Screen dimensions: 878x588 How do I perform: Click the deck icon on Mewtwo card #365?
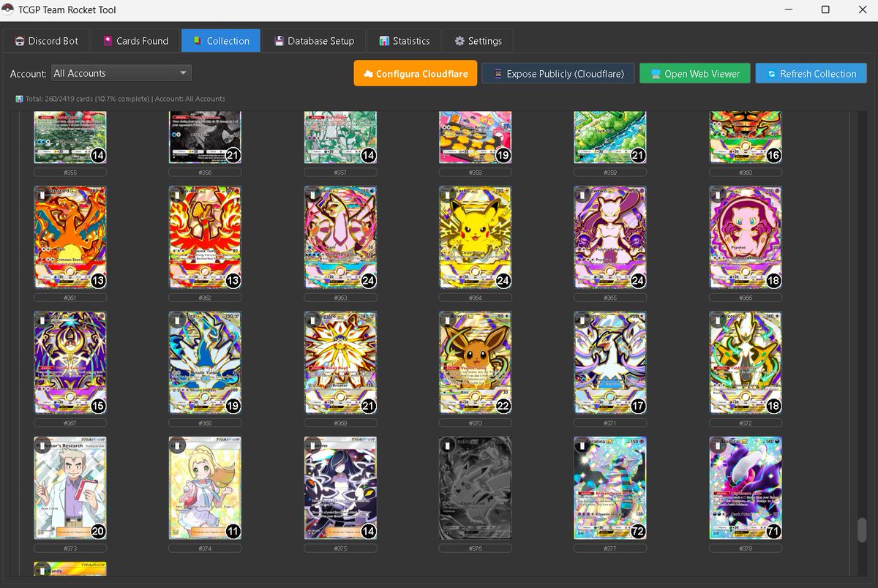click(x=582, y=195)
